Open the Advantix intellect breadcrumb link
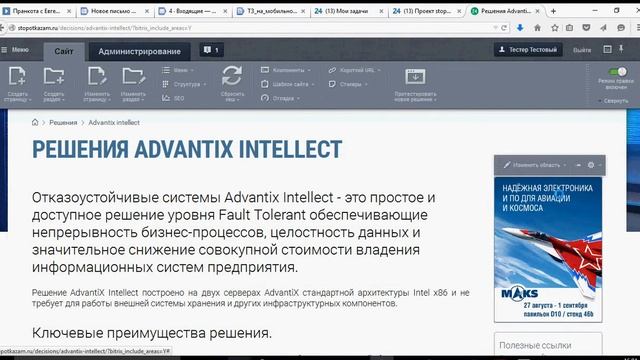 coord(114,122)
